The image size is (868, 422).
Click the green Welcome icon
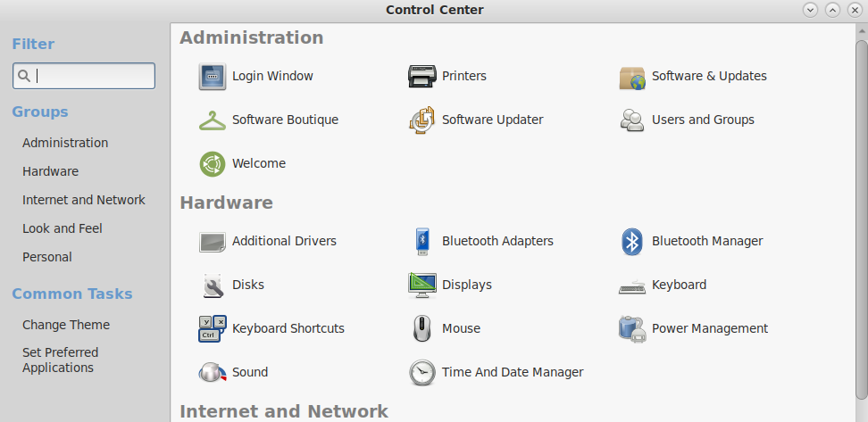(x=212, y=163)
